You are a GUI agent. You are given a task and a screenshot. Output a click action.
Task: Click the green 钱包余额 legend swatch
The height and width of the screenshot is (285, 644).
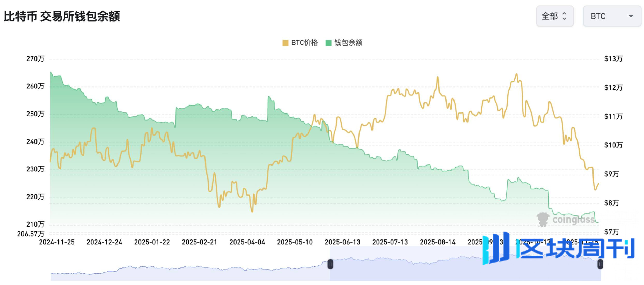click(328, 43)
